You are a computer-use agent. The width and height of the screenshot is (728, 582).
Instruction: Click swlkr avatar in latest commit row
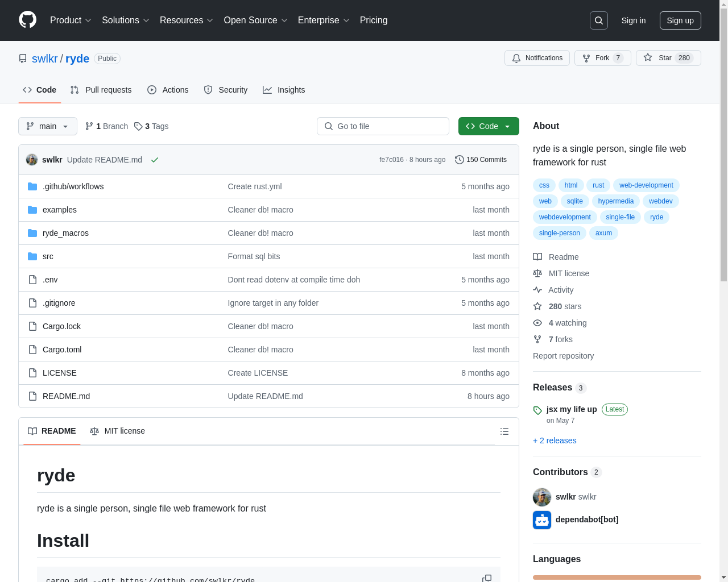[x=32, y=160]
